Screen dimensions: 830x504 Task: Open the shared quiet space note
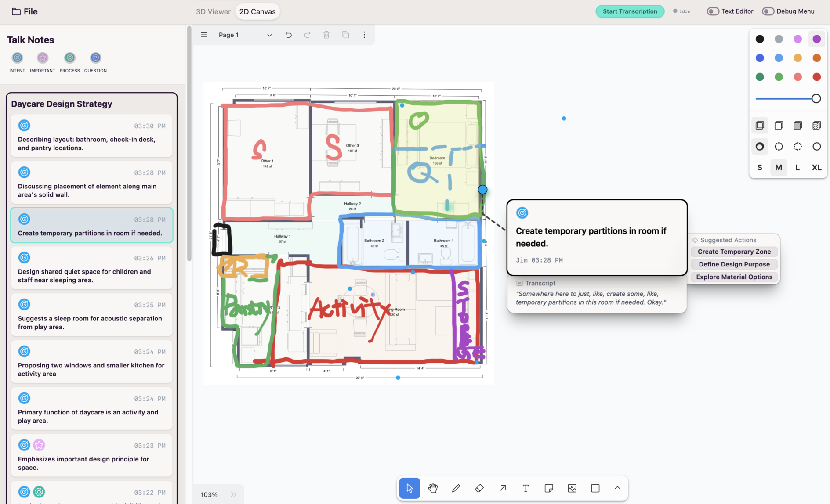pyautogui.click(x=92, y=268)
